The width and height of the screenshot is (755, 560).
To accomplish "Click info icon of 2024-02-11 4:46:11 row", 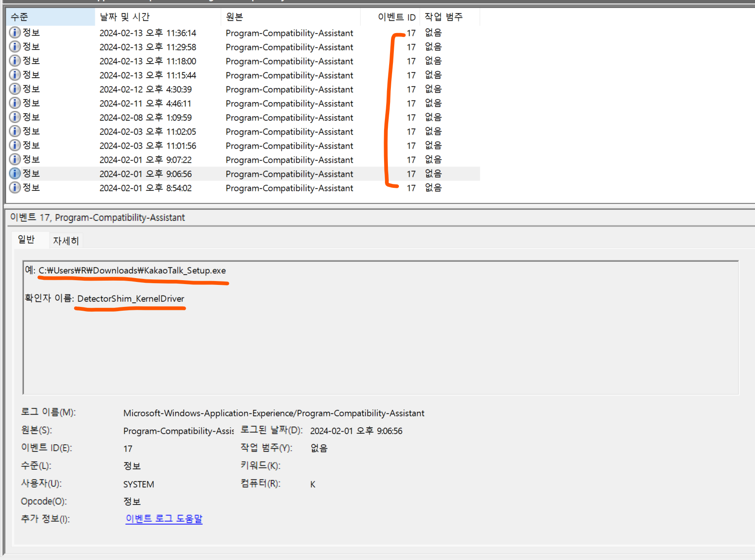I will (x=15, y=103).
